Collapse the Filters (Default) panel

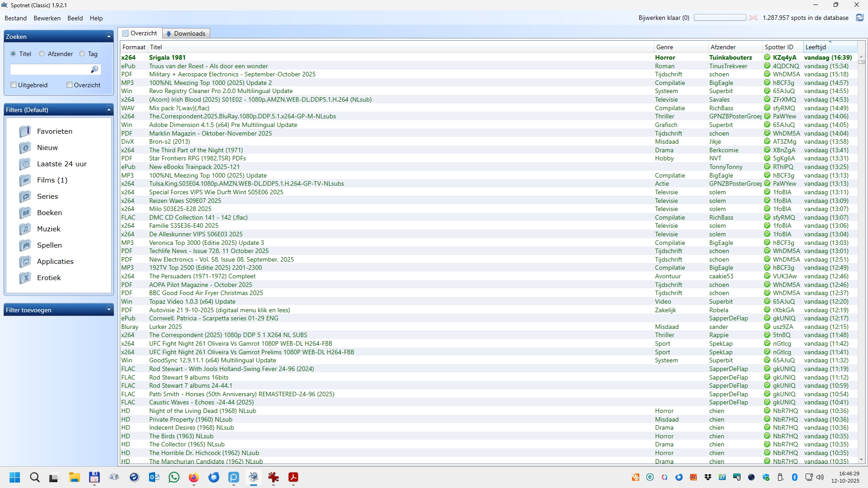coord(108,110)
